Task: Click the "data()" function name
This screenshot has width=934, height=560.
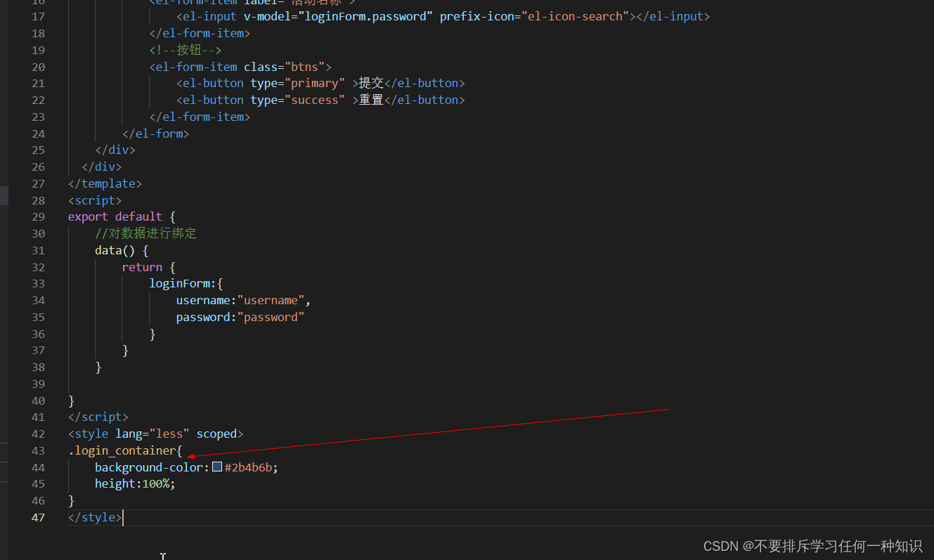Action: point(115,250)
